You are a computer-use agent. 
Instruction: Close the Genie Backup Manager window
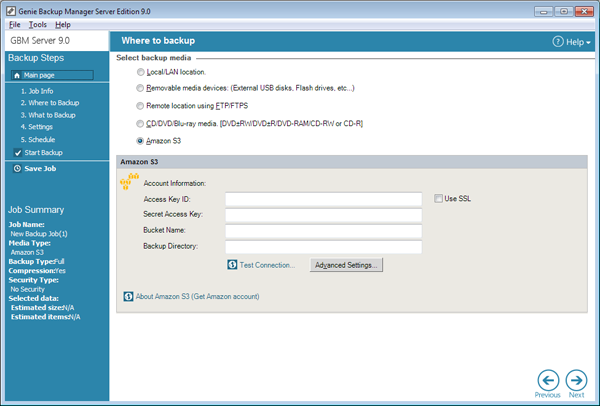click(x=584, y=11)
